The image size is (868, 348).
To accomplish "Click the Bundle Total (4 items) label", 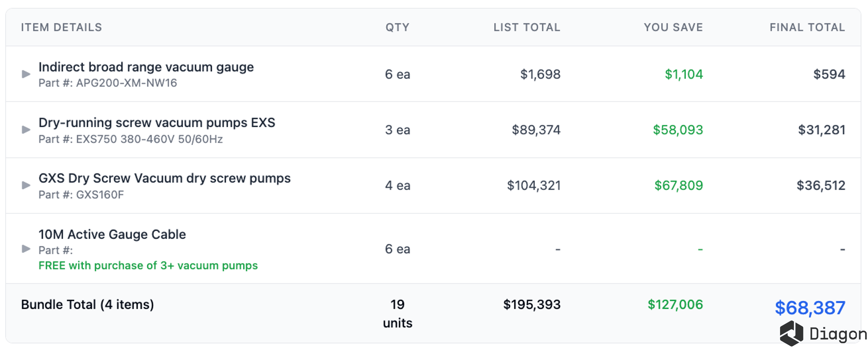I will 87,305.
